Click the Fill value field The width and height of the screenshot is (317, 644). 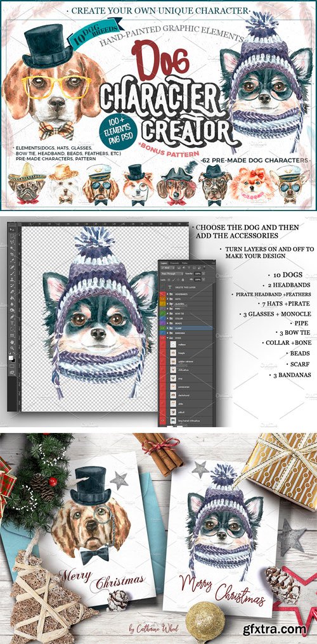click(198, 280)
